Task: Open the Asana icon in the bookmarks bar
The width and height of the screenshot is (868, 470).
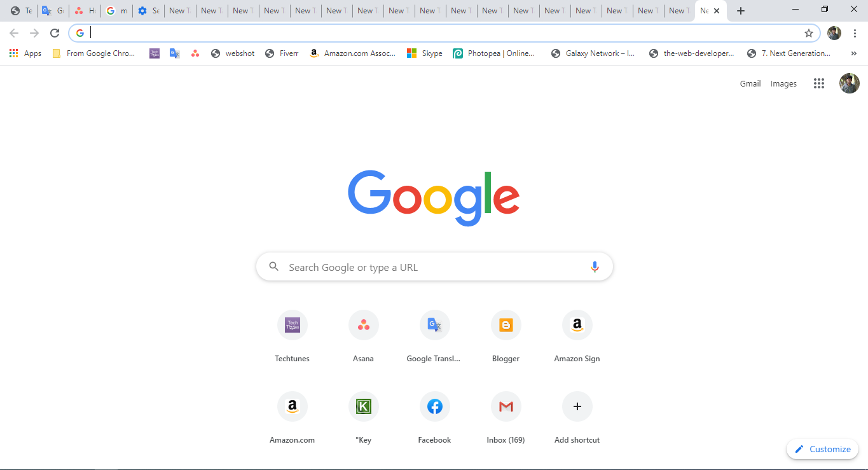Action: [x=195, y=53]
